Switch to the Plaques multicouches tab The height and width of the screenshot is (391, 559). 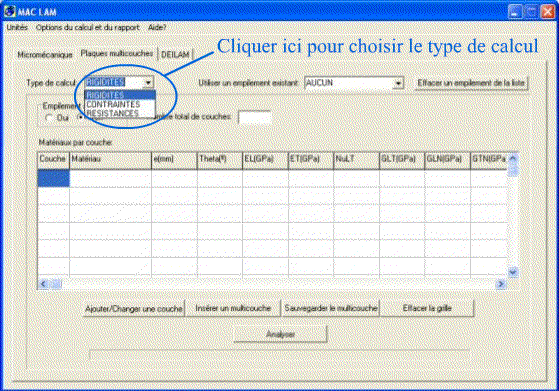(x=117, y=53)
